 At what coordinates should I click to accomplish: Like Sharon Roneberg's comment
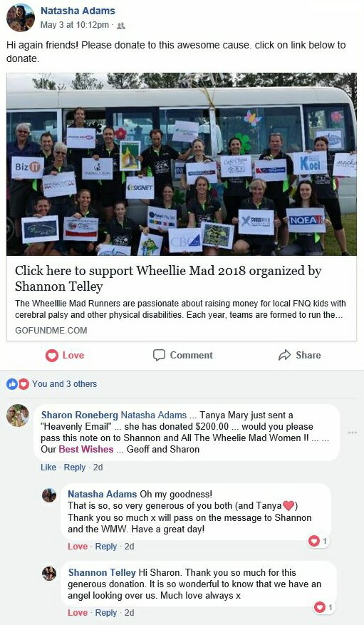tap(48, 468)
